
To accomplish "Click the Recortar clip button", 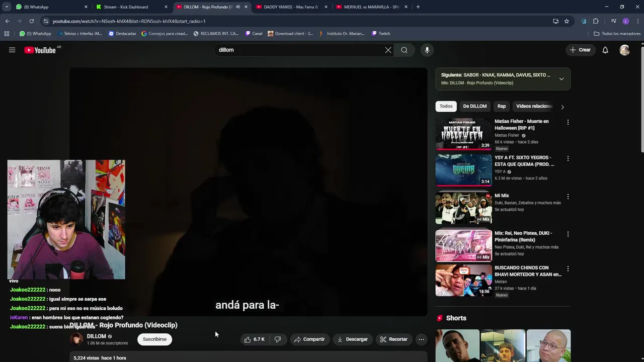I will pyautogui.click(x=393, y=339).
